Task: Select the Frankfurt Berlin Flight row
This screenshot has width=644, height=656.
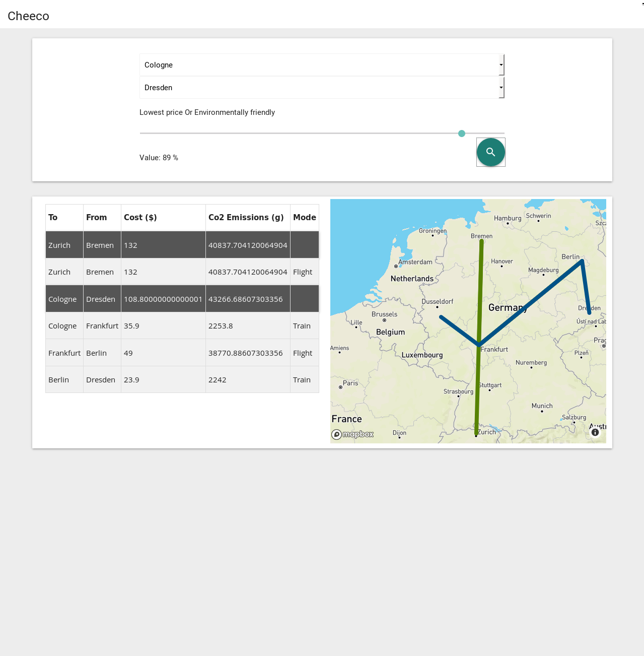Action: pos(182,353)
